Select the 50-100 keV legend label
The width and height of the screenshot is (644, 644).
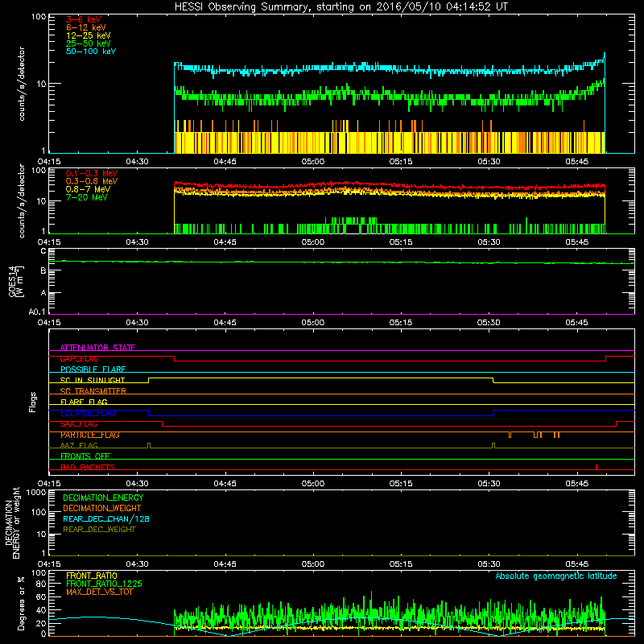click(x=91, y=52)
